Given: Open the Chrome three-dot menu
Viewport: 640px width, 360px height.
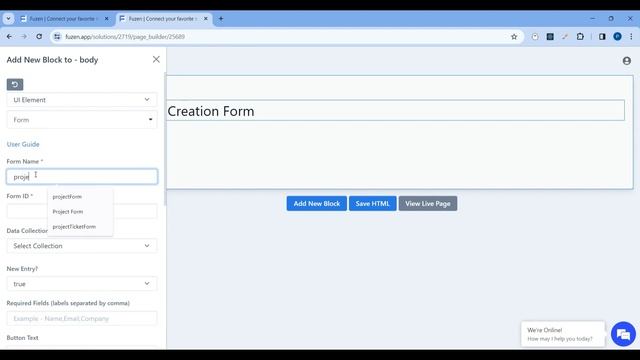Looking at the screenshot, I should (x=631, y=37).
